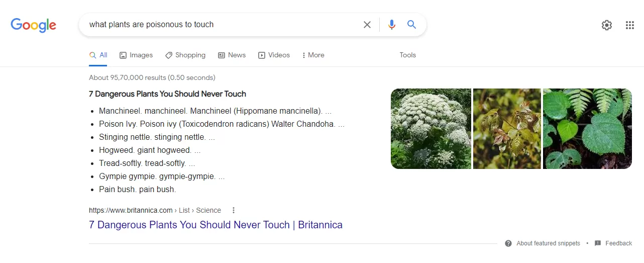Start voice search with microphone

pos(392,25)
